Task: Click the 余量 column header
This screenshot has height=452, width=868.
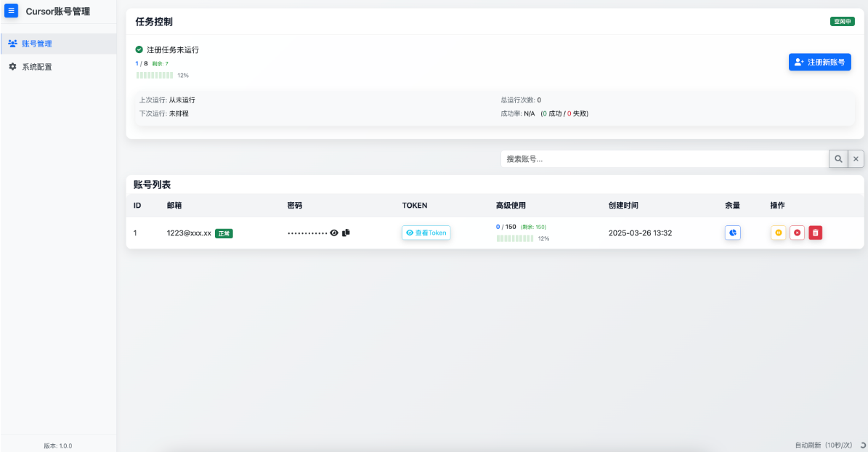Action: pyautogui.click(x=732, y=206)
